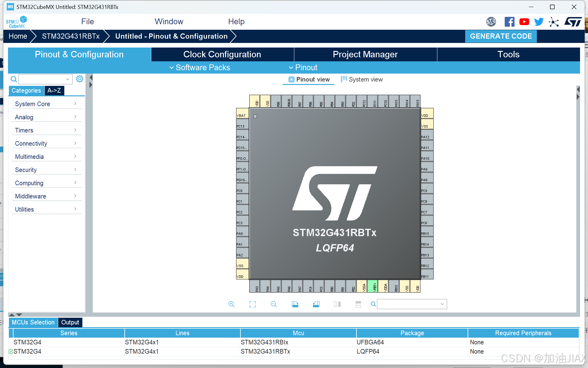Open the pin search combo box
Viewport: 588px width, 368px height.
click(412, 304)
